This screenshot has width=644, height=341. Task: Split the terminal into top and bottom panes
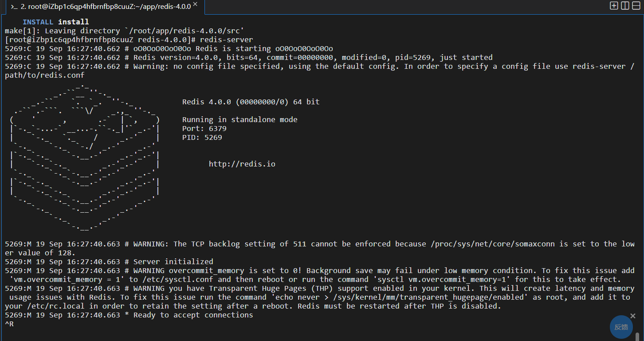tap(636, 6)
